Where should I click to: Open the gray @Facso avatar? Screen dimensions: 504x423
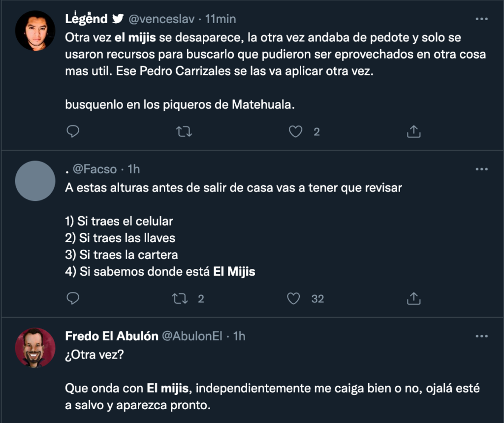point(35,181)
